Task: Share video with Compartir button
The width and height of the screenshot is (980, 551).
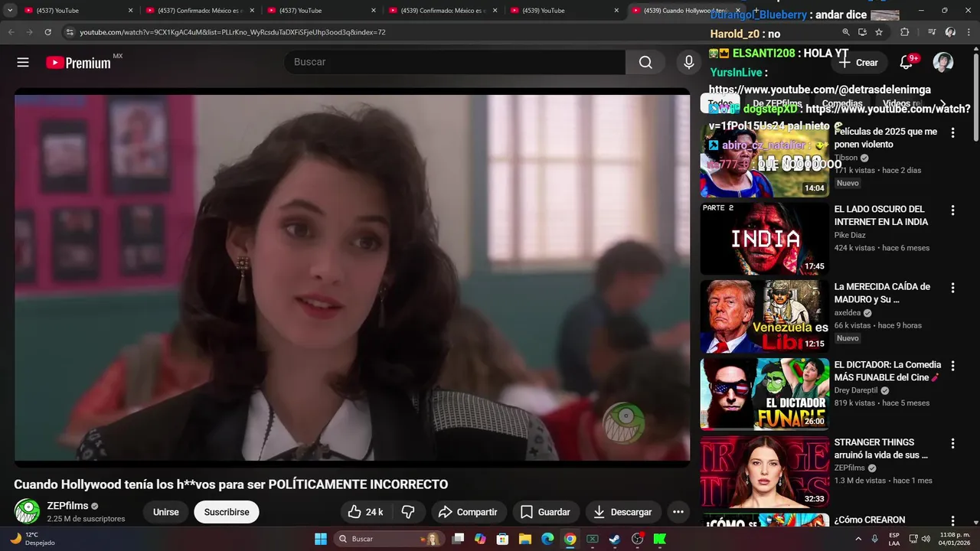Action: click(467, 512)
